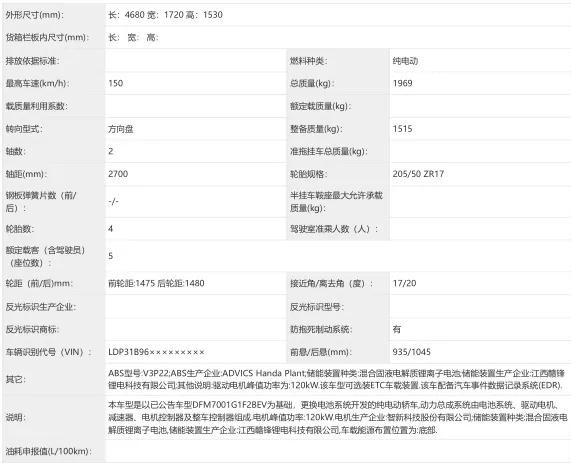Select the 外形尺寸(mm) label cell
Image resolution: width=571 pixels, height=466 pixels.
pyautogui.click(x=54, y=15)
